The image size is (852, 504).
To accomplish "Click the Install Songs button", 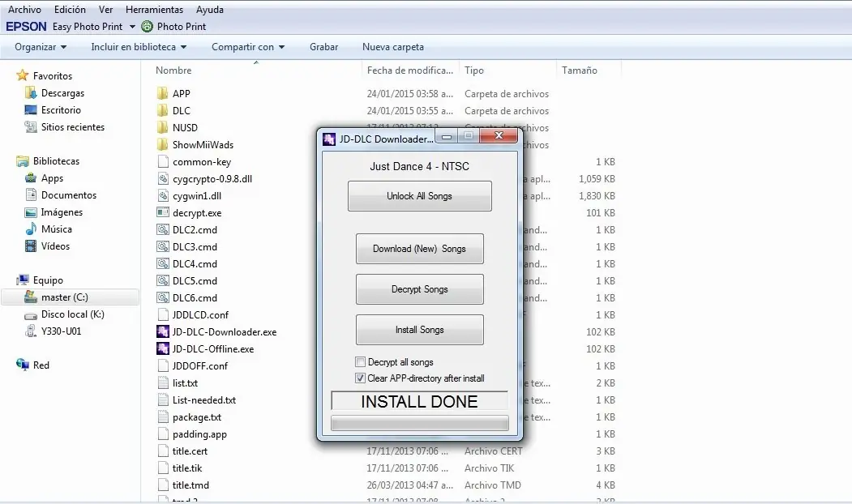I will tap(419, 330).
